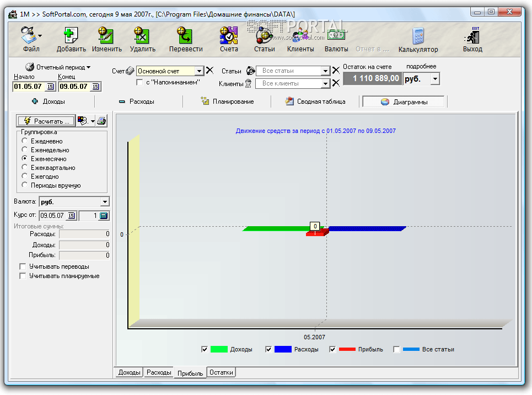Select the Ежегодно grouping option
The width and height of the screenshot is (532, 395).
click(x=24, y=176)
